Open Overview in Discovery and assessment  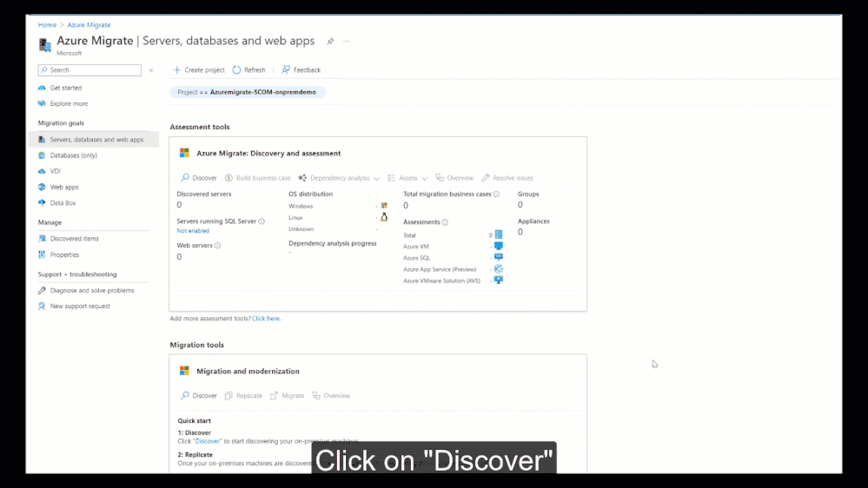pyautogui.click(x=454, y=178)
